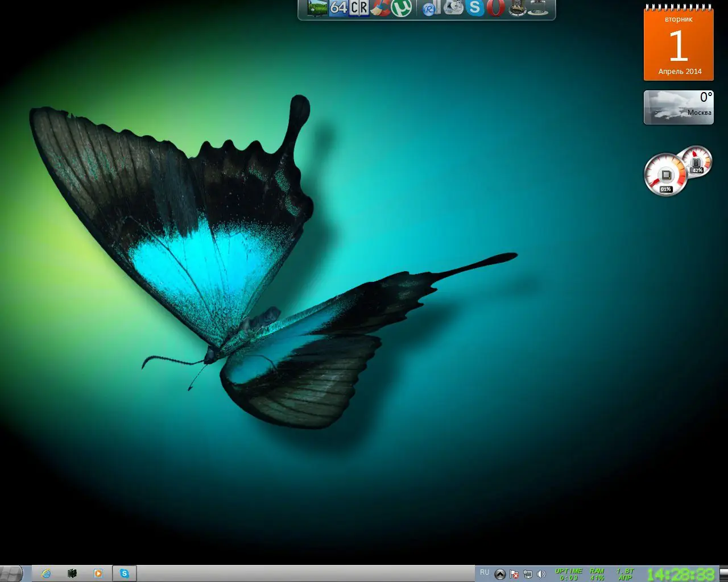Viewport: 728px width, 582px height.
Task: Launch the "64" app from the dock
Action: tap(338, 8)
